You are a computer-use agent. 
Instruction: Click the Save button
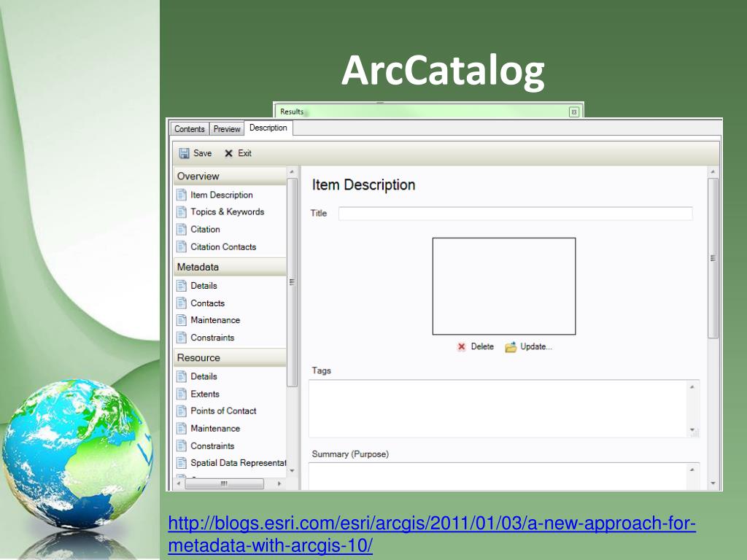tap(196, 153)
